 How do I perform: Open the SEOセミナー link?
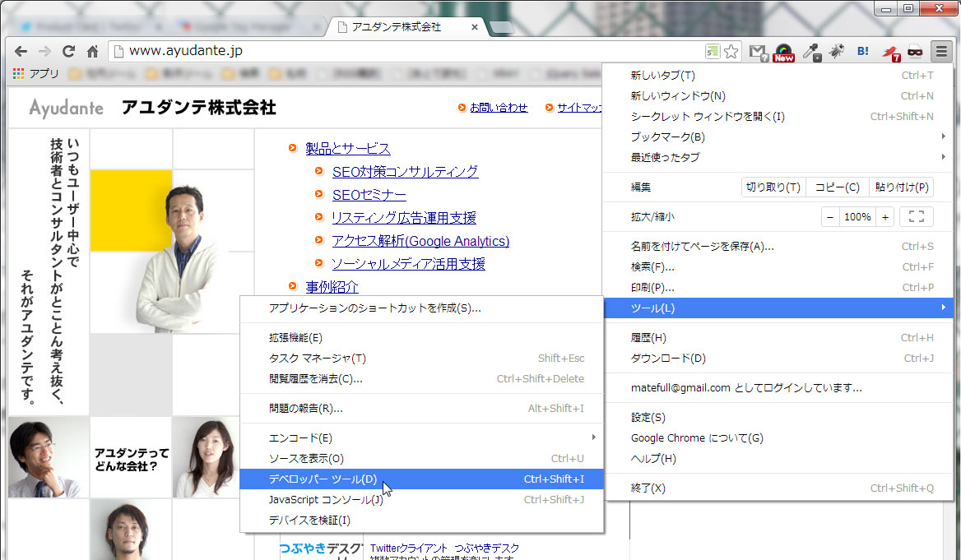(369, 195)
